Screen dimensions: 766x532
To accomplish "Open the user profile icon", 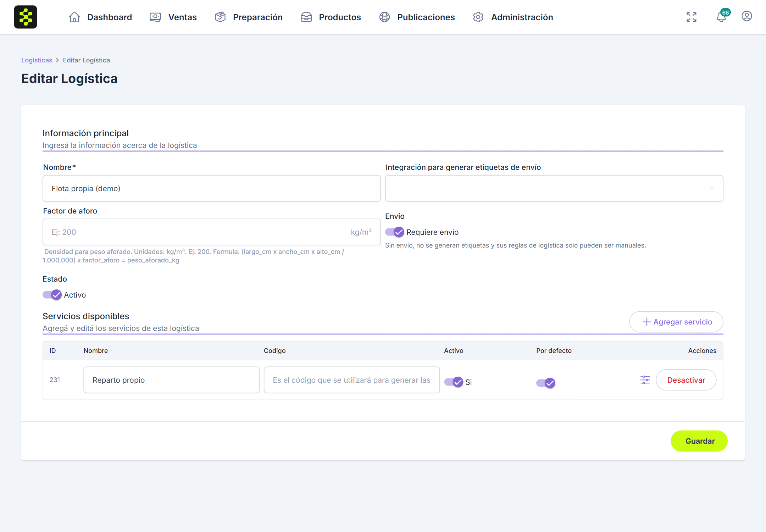I will (747, 16).
